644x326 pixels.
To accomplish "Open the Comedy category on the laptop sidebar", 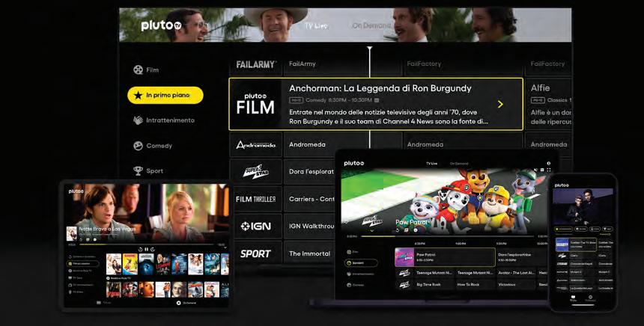I will [x=356, y=285].
